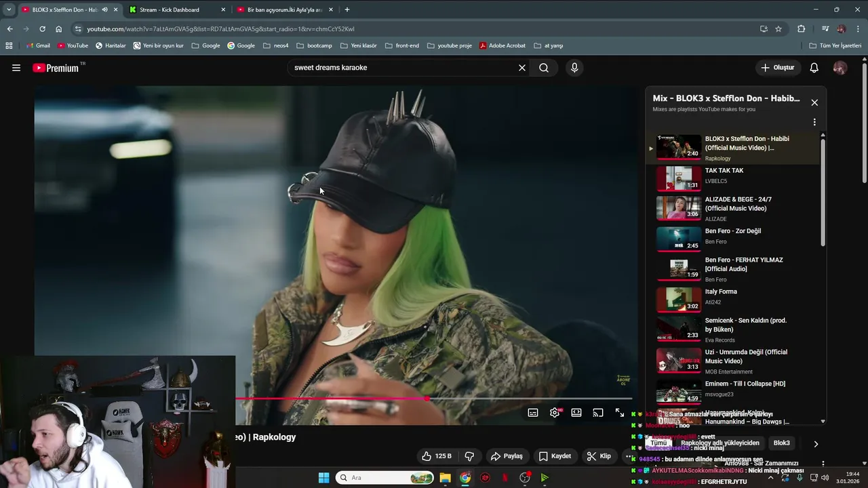Enter fullscreen on the video player

[620, 412]
